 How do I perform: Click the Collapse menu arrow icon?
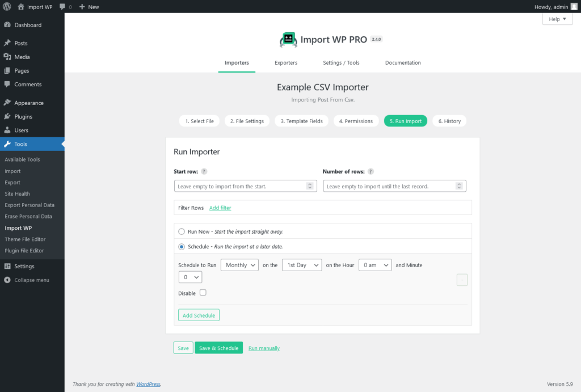coord(7,280)
